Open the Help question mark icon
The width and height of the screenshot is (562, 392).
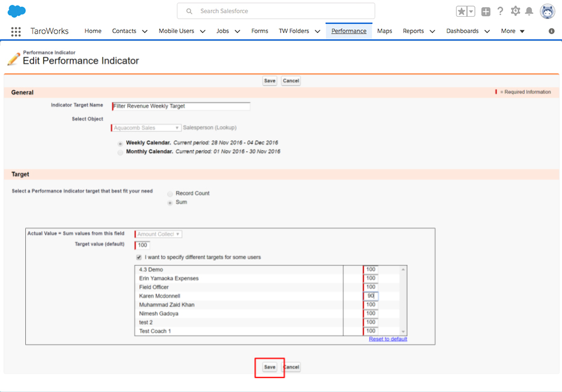coord(500,11)
